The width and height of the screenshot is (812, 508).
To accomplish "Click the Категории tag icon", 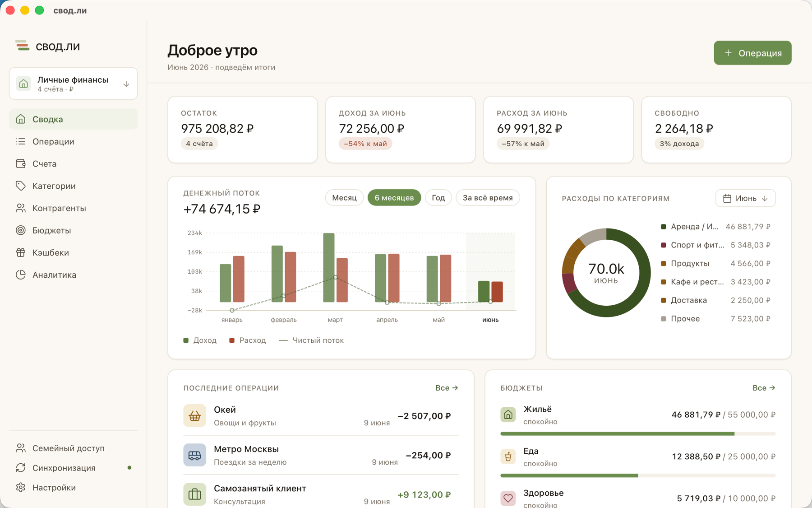I will (x=21, y=186).
